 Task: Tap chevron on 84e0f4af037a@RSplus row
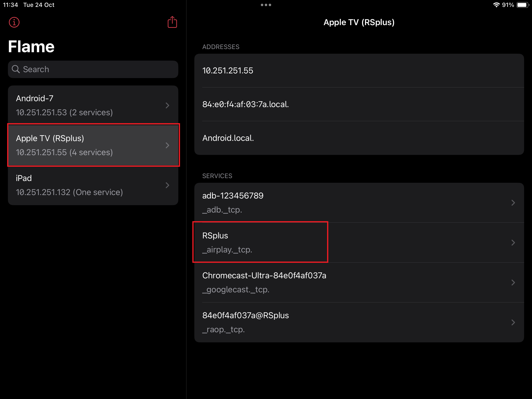(x=513, y=322)
